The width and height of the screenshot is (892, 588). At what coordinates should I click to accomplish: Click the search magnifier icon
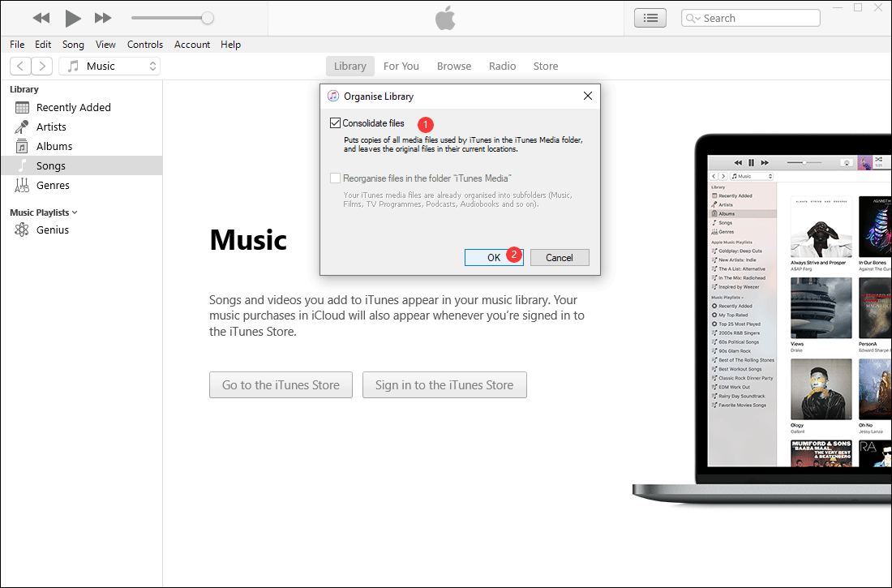point(693,18)
